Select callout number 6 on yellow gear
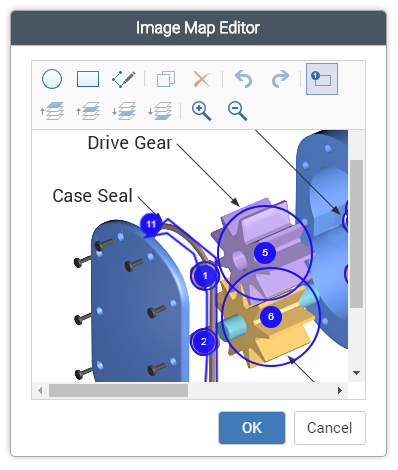 tap(271, 316)
